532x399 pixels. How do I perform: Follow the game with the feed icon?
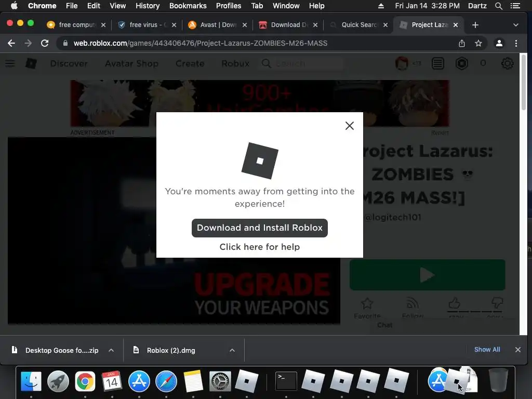point(413,303)
